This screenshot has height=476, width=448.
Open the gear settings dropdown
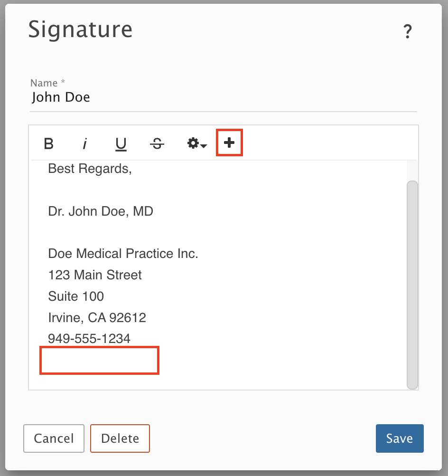click(197, 143)
